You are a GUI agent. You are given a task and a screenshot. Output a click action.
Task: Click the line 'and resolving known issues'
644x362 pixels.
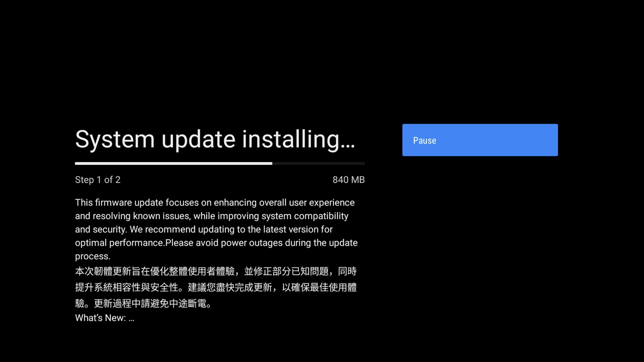pos(212,216)
